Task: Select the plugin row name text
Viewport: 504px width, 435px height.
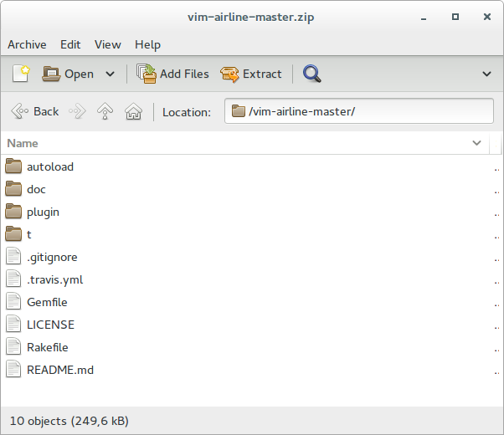Action: click(43, 212)
